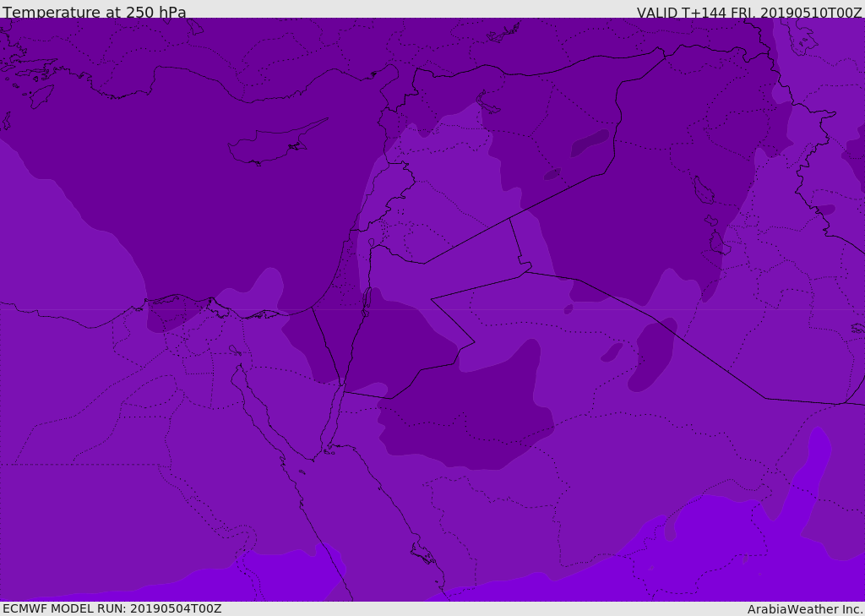Click the small dark patch in eastern Syria

pos(589,144)
